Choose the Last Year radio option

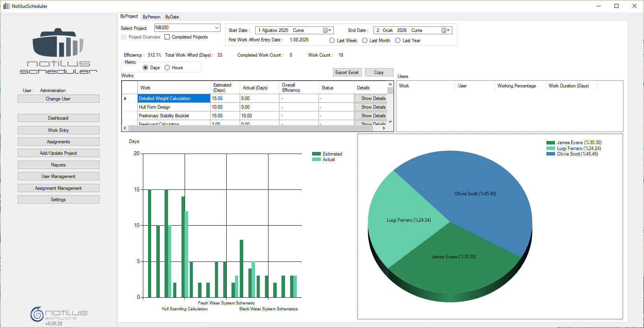[398, 41]
